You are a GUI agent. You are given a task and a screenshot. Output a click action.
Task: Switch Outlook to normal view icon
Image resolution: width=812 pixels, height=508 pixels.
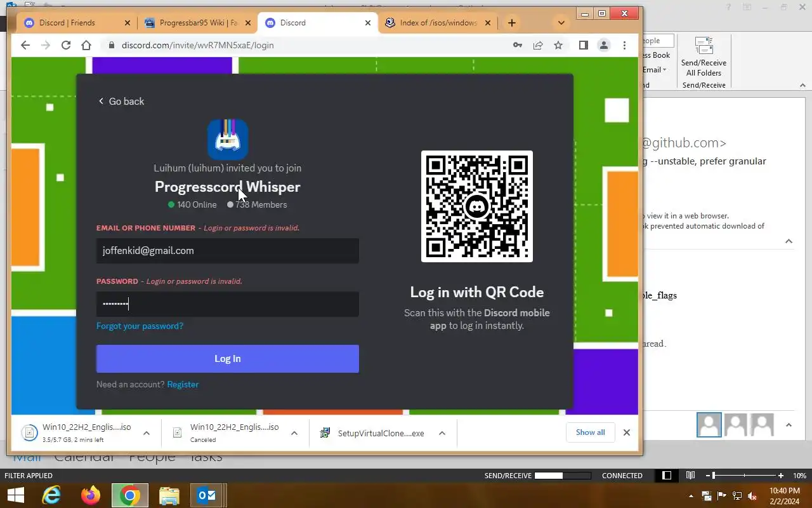click(667, 476)
